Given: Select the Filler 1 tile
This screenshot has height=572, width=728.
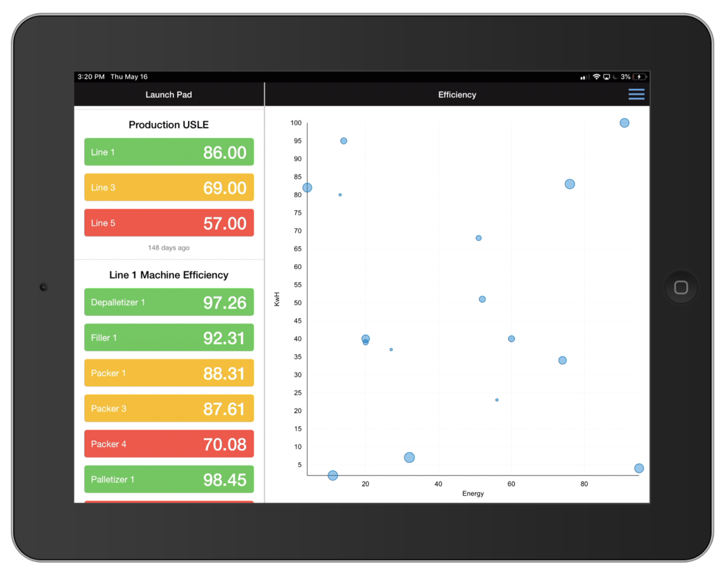Looking at the screenshot, I should [169, 337].
